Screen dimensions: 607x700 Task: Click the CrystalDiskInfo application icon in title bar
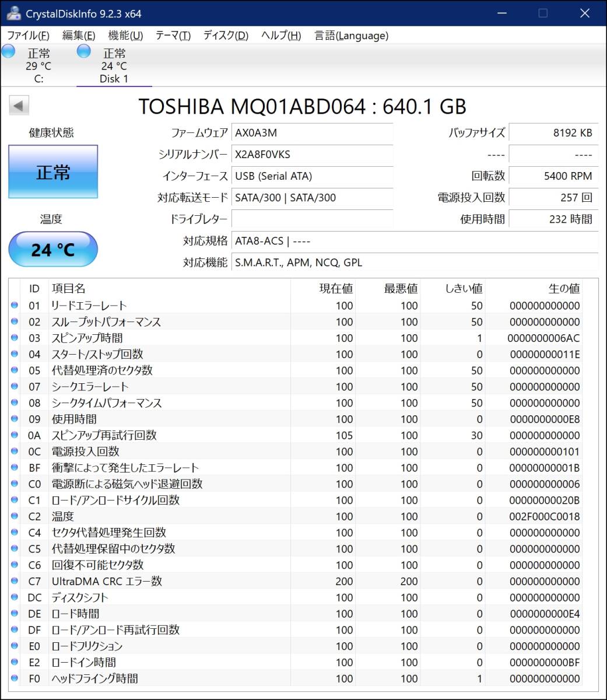click(x=14, y=13)
